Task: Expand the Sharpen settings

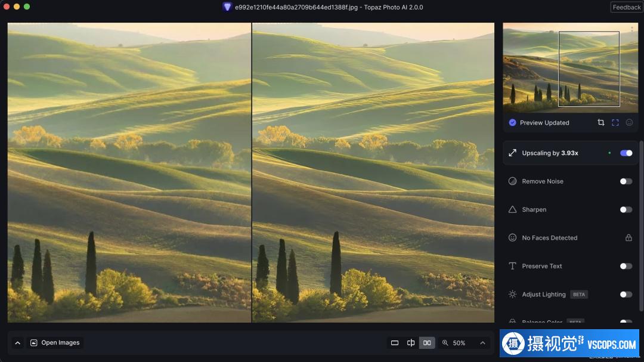Action: [571, 209]
